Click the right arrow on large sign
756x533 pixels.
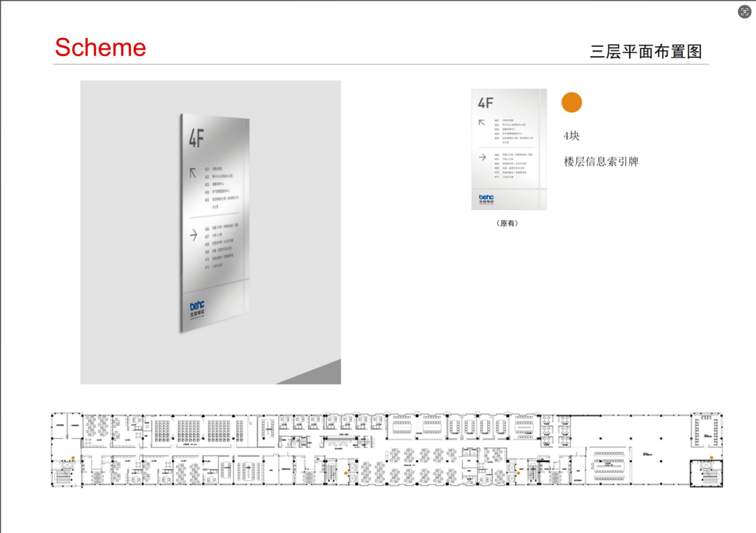click(193, 235)
